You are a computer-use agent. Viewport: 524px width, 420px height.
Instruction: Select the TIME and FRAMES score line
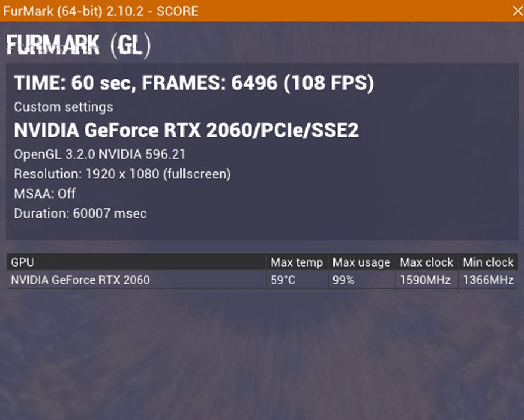(x=194, y=83)
